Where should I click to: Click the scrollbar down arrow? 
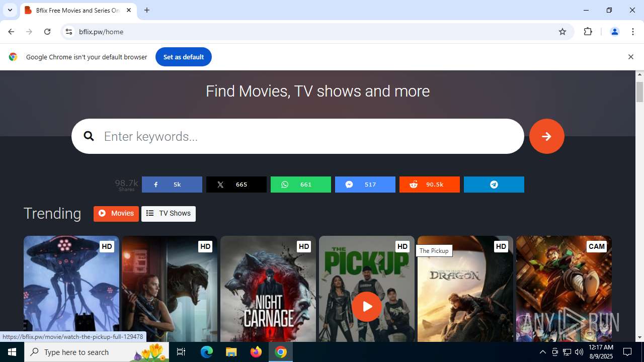pos(640,337)
